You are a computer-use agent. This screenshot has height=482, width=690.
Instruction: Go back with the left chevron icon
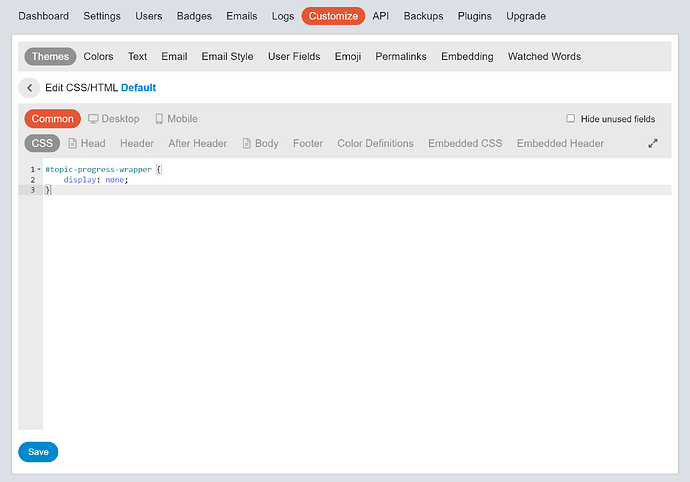coord(29,88)
